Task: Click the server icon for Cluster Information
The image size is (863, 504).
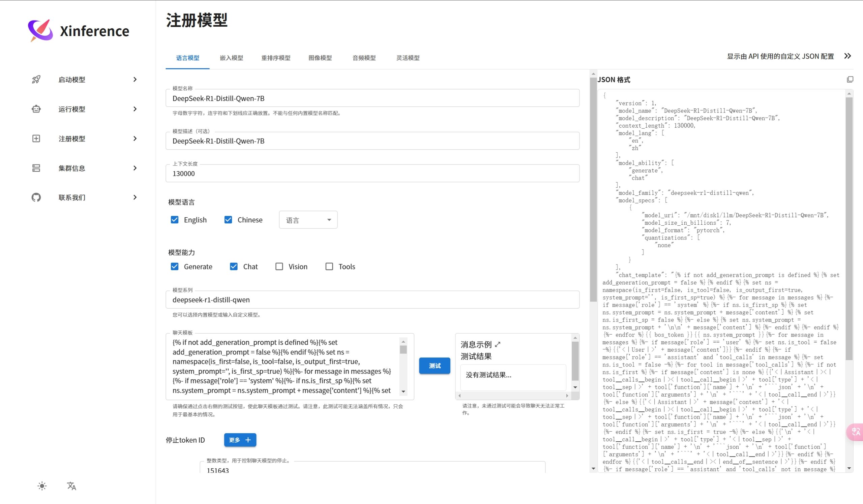Action: 36,168
